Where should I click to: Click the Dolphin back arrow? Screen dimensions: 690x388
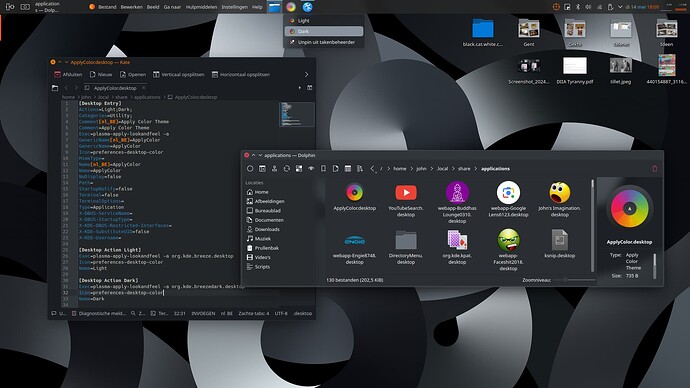point(372,168)
